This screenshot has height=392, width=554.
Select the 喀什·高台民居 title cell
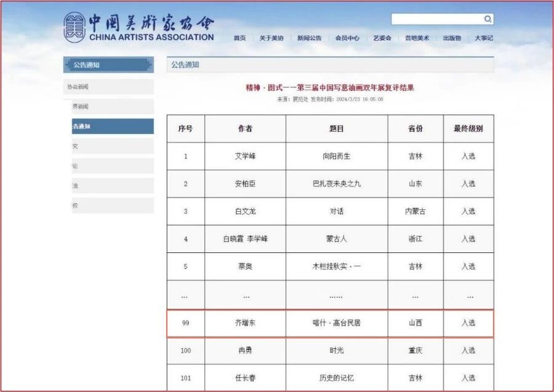click(336, 323)
